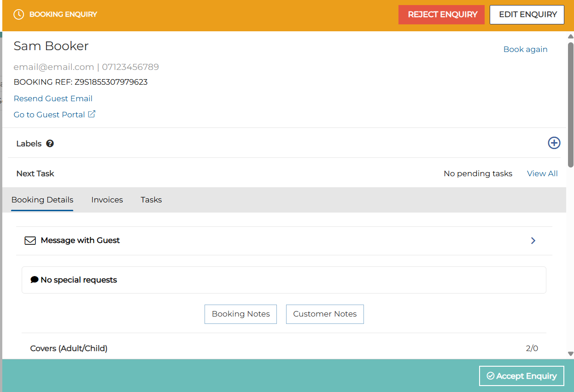Screen dimensions: 574x392
Task: Open the Tasks tab
Action: [151, 200]
